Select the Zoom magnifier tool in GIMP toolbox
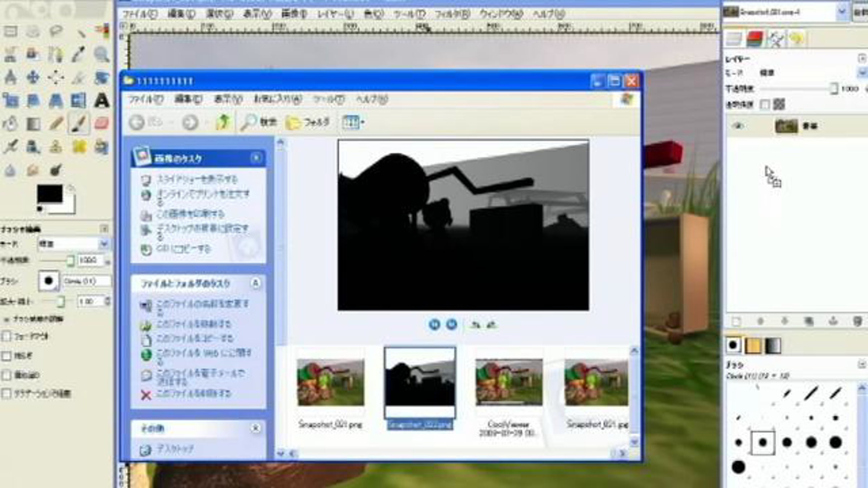Viewport: 868px width, 488px height. point(102,55)
